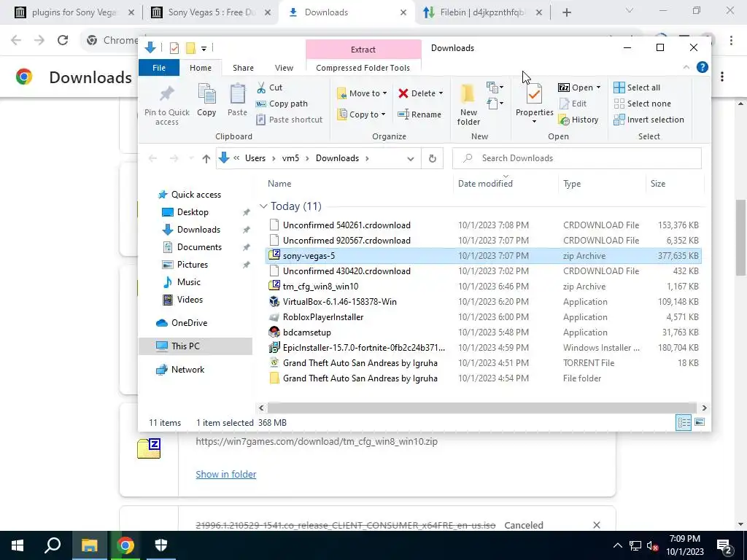Open the 7-Zip Open dropdown arrow

coord(598,87)
